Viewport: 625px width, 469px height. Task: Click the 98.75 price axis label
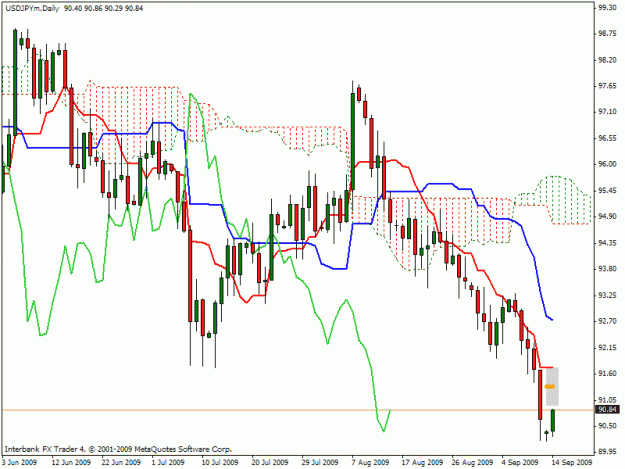[607, 34]
